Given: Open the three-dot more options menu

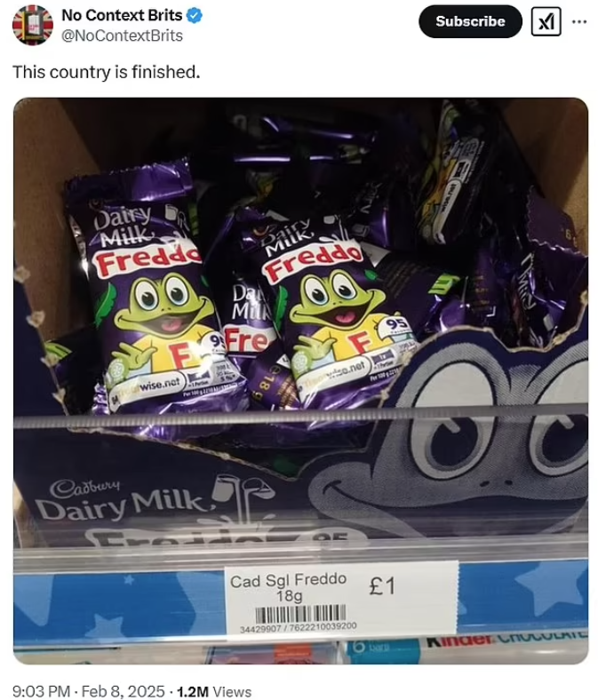Looking at the screenshot, I should [x=579, y=21].
